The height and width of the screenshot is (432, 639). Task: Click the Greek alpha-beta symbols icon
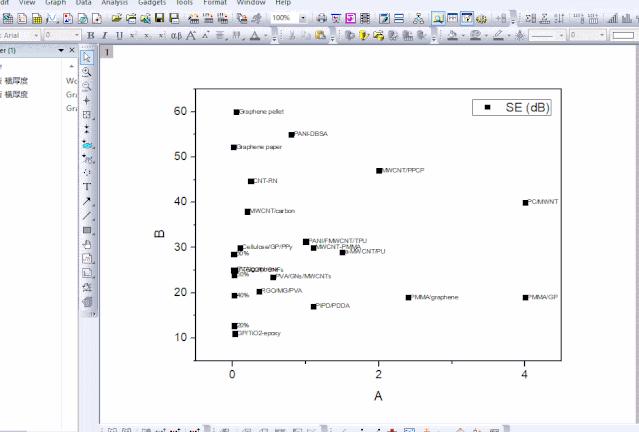pos(176,35)
